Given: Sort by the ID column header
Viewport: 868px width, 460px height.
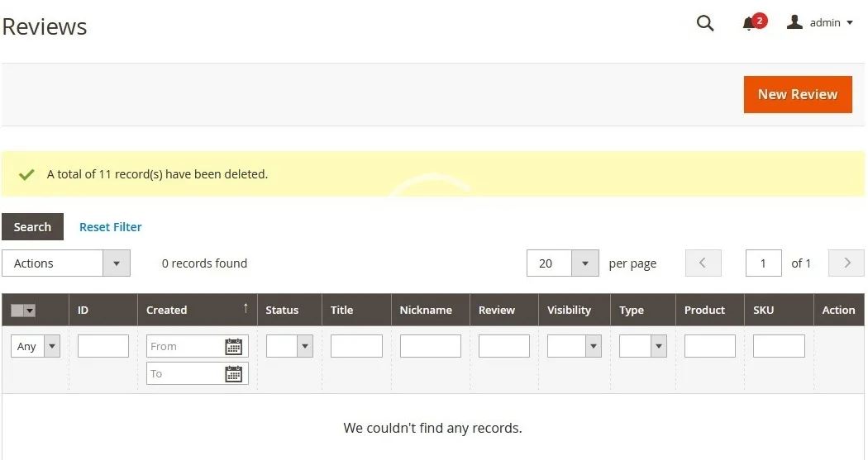Looking at the screenshot, I should (x=83, y=311).
